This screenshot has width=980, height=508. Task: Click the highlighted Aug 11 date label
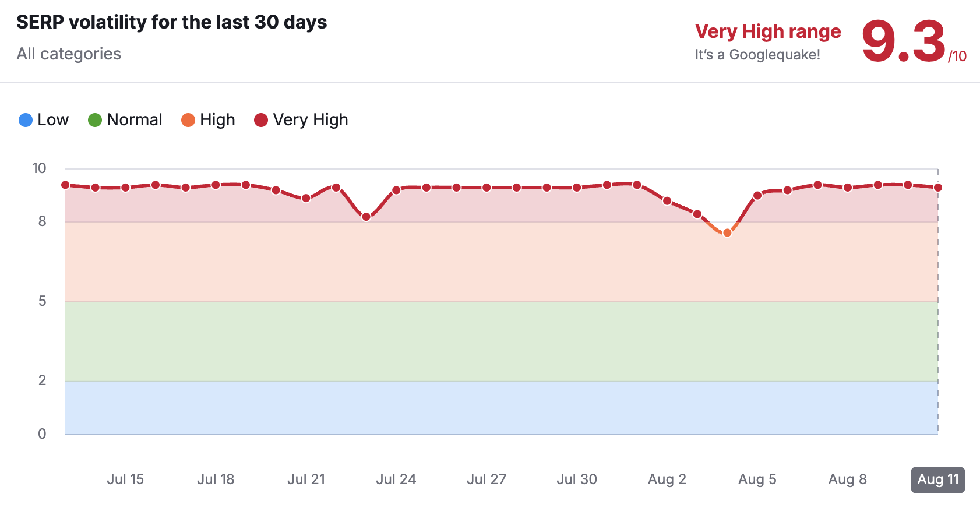coord(937,479)
